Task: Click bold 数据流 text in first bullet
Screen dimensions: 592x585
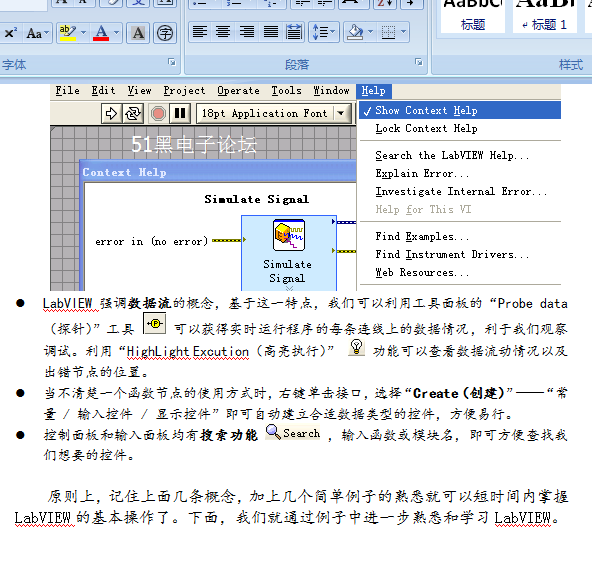Action: coord(150,303)
